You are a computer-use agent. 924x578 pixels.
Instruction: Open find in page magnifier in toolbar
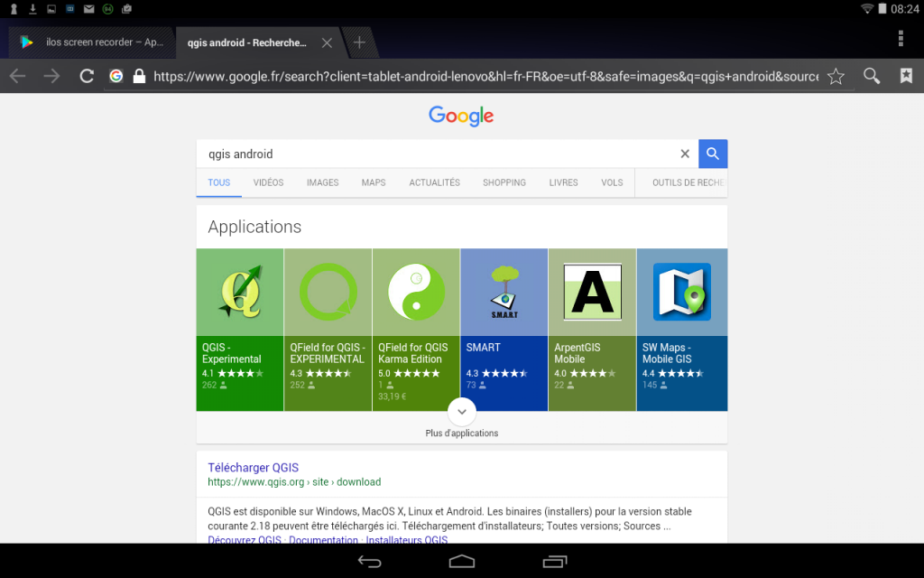pyautogui.click(x=872, y=76)
